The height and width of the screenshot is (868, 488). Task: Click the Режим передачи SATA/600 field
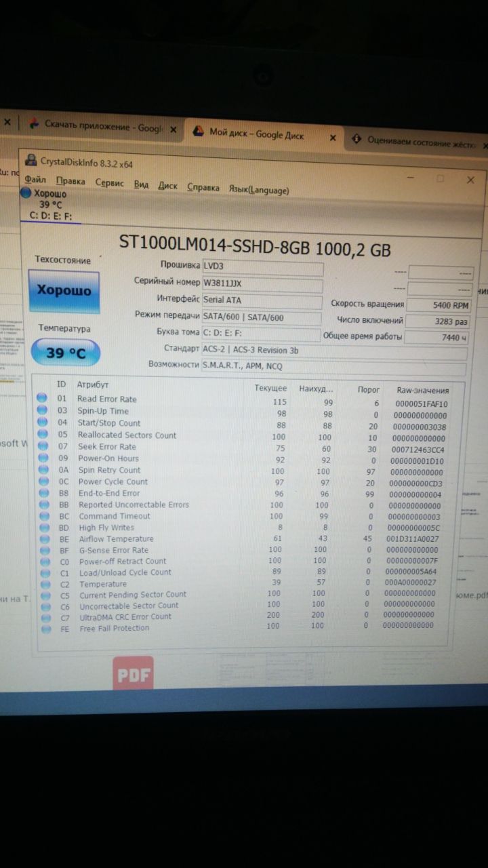[x=262, y=317]
